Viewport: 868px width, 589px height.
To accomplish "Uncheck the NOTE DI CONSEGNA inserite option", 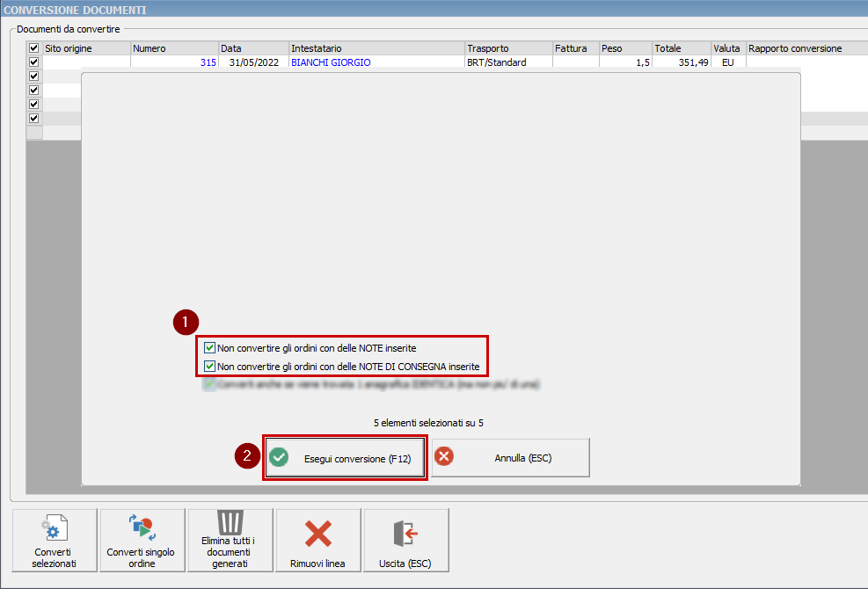I will [x=209, y=367].
